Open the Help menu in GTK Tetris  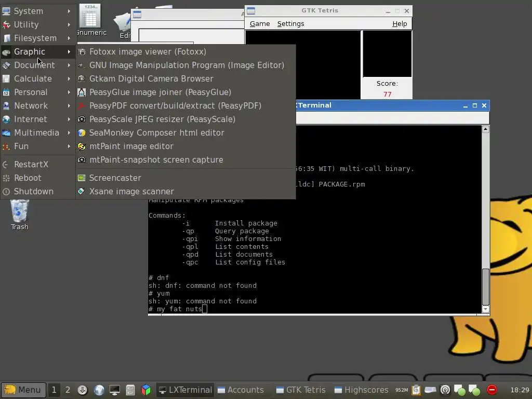click(x=400, y=24)
